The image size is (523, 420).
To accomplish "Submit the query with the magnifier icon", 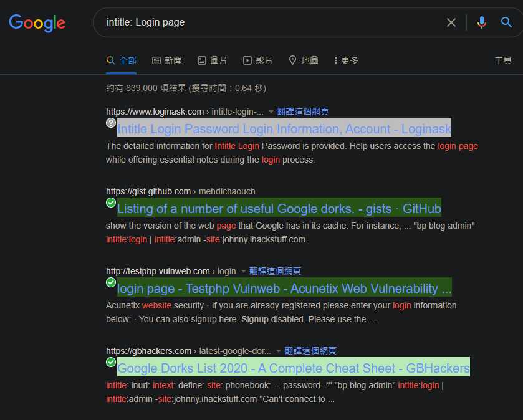I will click(x=506, y=22).
